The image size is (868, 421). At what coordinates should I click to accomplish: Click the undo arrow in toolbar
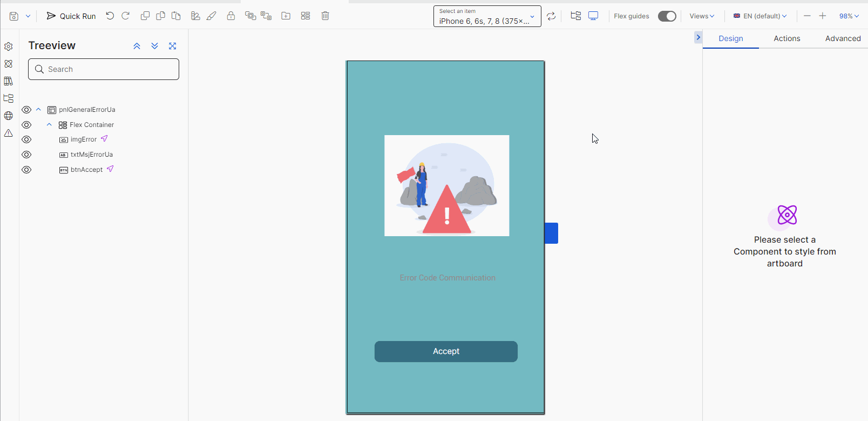110,16
